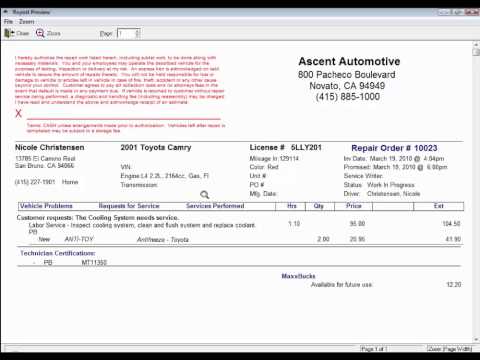Image resolution: width=480 pixels, height=360 pixels.
Task: Click the 'License # 5LLY201' text
Action: [285, 147]
